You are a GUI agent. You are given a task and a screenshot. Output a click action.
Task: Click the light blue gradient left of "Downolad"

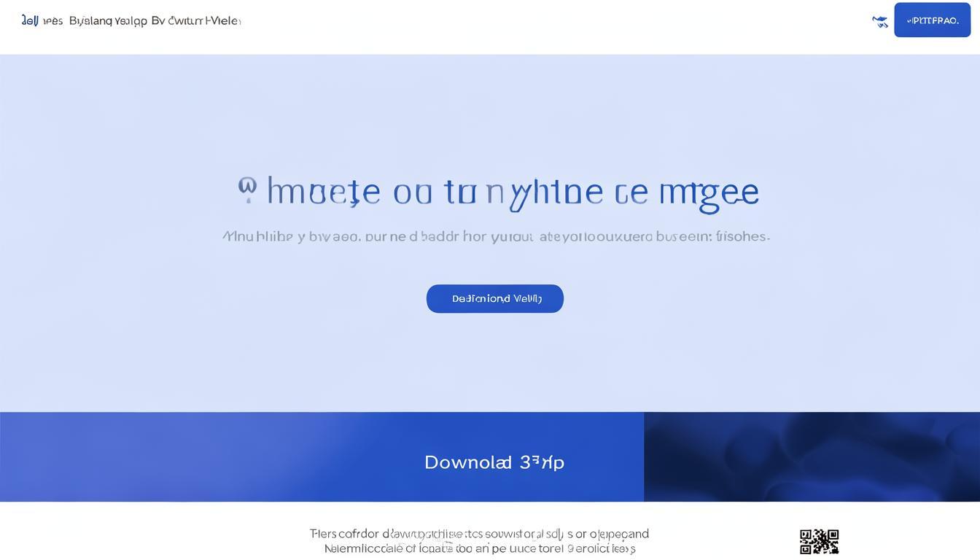point(182,456)
